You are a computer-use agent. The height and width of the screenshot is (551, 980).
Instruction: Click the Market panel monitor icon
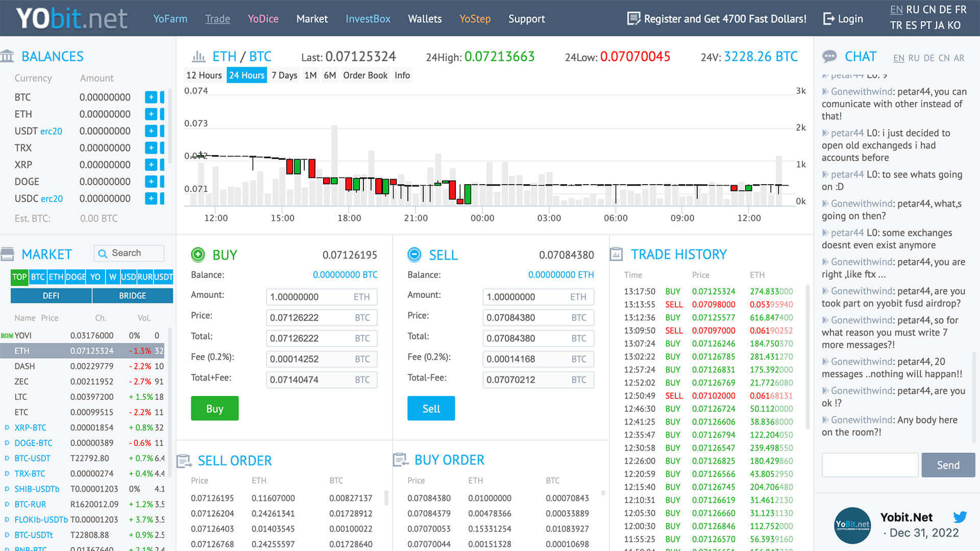click(x=7, y=253)
